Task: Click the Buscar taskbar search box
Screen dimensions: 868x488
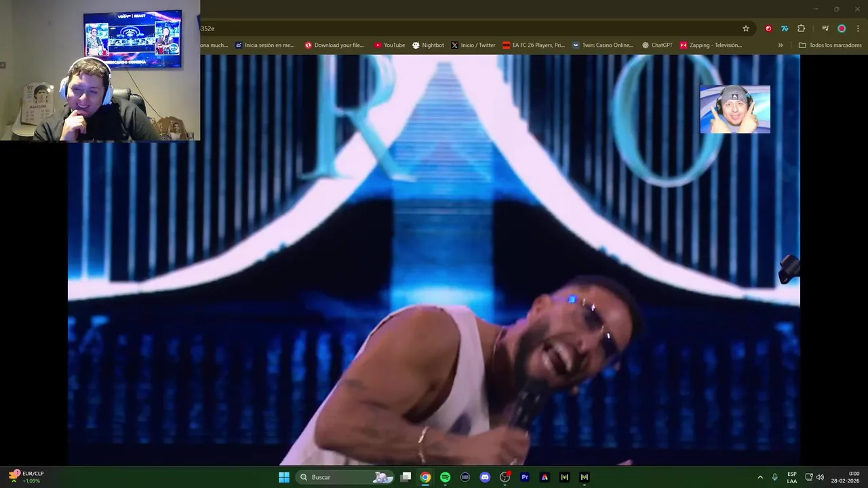Action: click(345, 477)
